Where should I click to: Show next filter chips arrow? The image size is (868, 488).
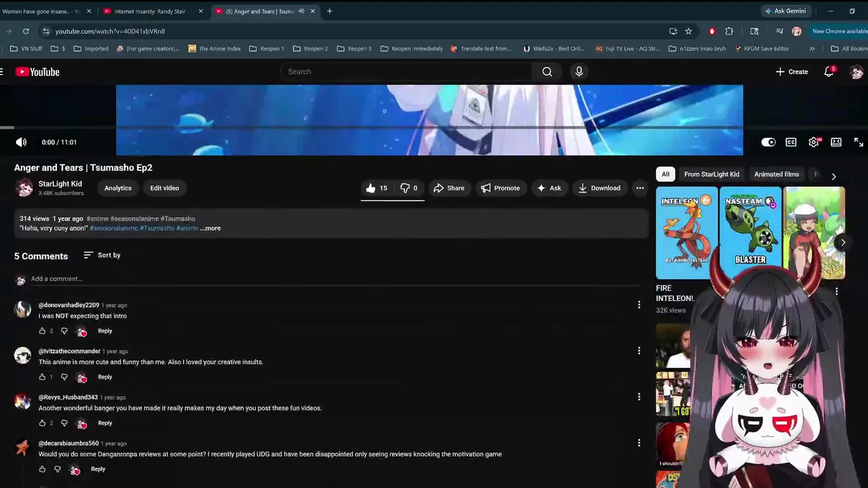[x=833, y=176]
